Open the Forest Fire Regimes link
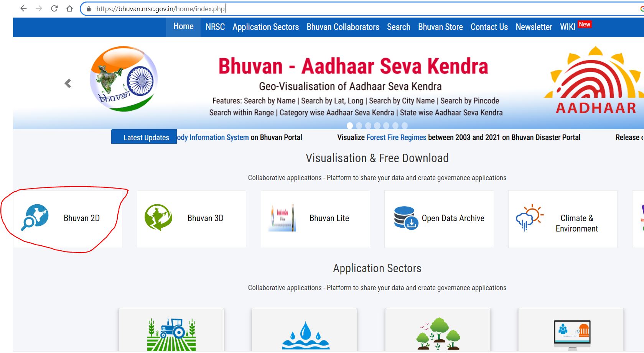Image resolution: width=644 pixels, height=353 pixels. pos(396,138)
